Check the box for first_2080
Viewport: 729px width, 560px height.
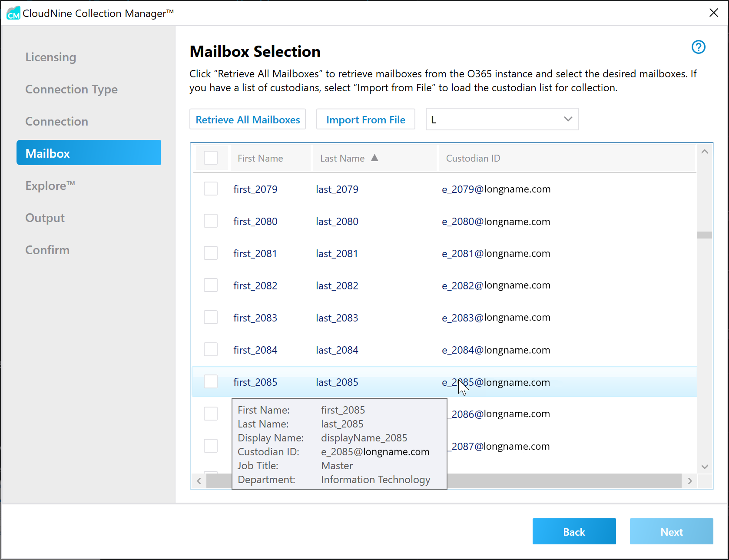tap(211, 221)
